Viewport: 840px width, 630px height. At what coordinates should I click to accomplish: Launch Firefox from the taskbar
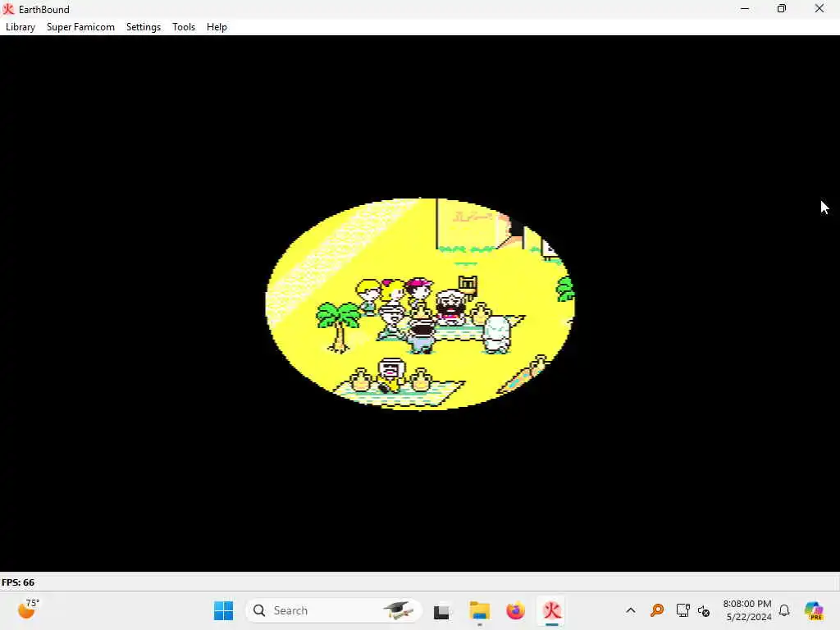pos(515,610)
